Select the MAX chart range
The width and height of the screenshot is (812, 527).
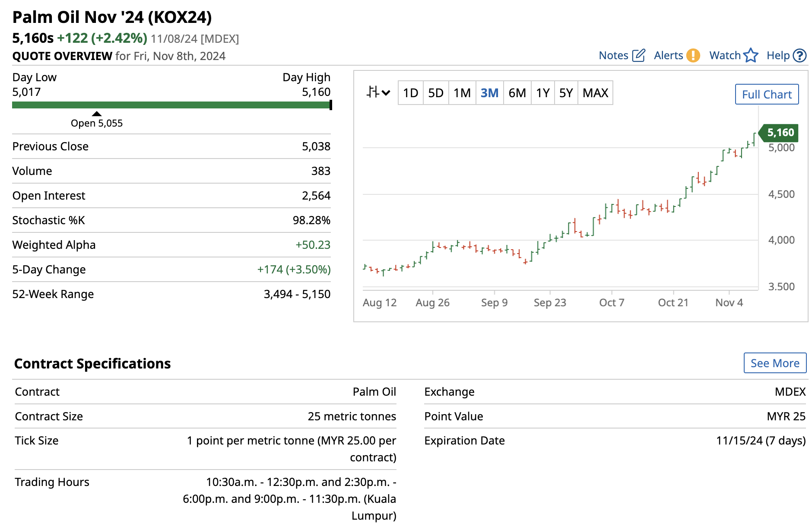click(595, 93)
